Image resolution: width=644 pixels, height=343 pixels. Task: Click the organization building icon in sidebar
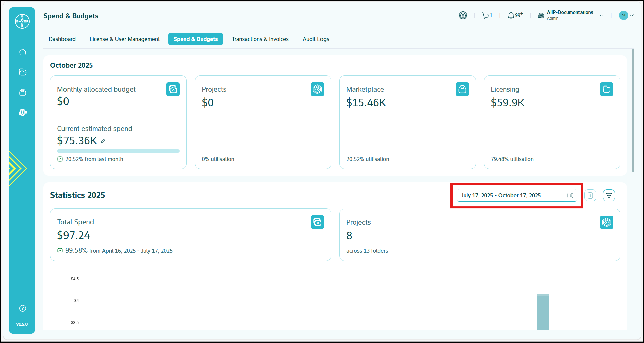pos(23,112)
